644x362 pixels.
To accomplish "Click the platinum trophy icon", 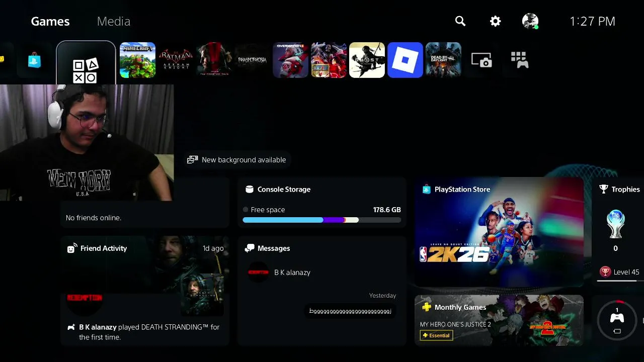I will pos(616,224).
